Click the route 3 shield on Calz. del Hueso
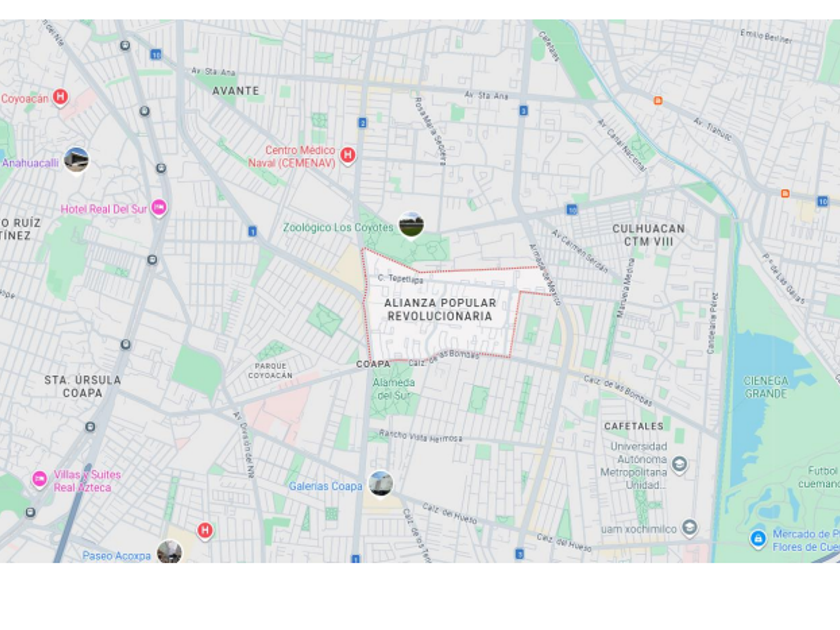 tap(519, 553)
